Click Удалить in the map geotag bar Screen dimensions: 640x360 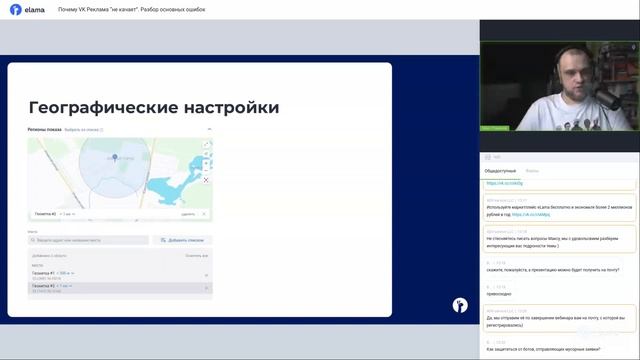(188, 214)
